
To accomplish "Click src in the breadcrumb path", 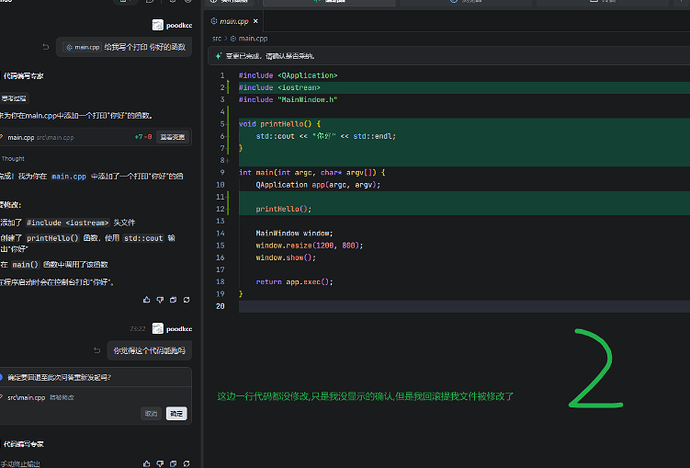I will click(217, 38).
